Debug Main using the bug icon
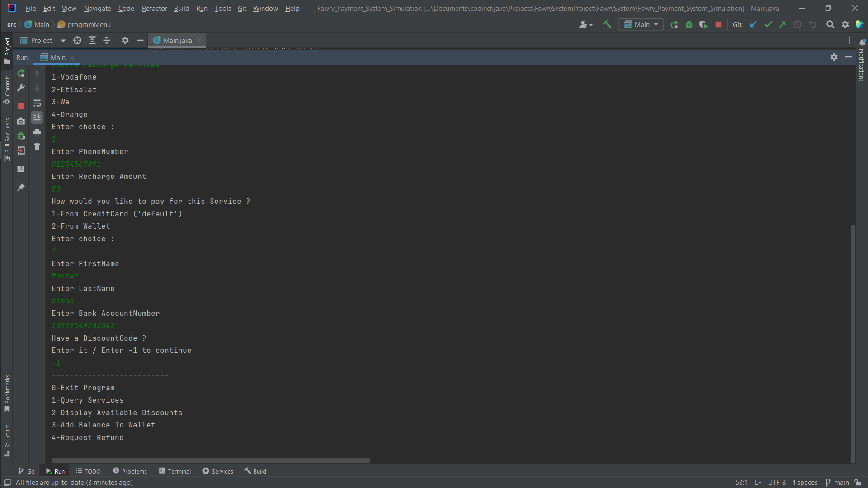Viewport: 868px width, 488px height. tap(689, 24)
